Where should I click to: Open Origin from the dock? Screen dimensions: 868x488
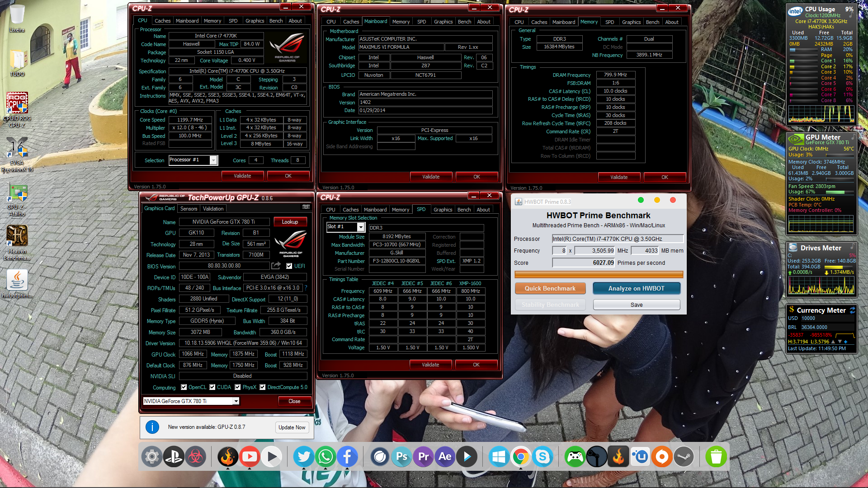(662, 457)
